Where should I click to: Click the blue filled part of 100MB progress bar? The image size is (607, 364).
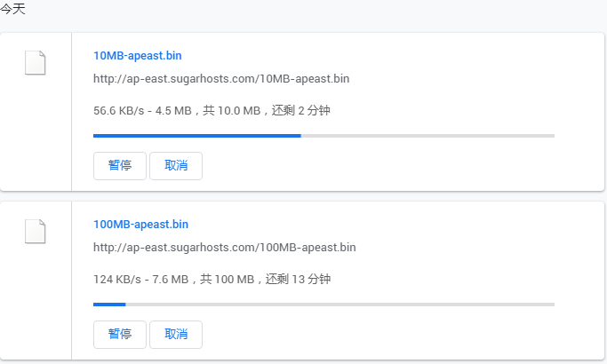[109, 305]
